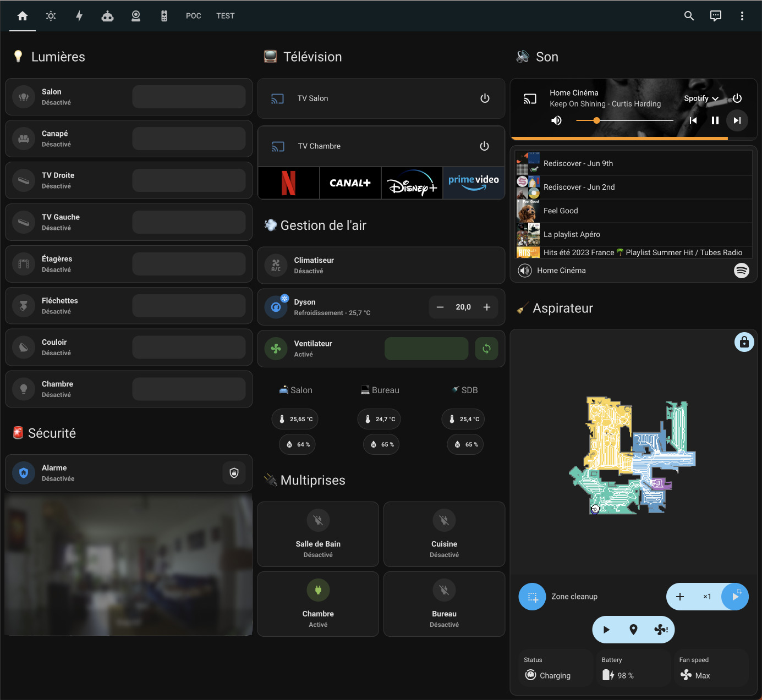Open the blurred security camera feed
762x700 pixels.
(x=129, y=564)
